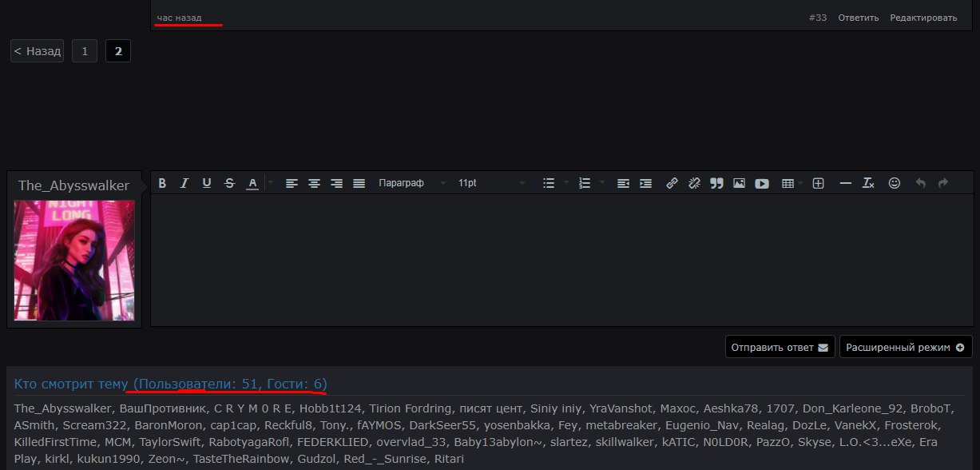Apply strikethrough to text
Screen dimensions: 980x470
[x=230, y=183]
